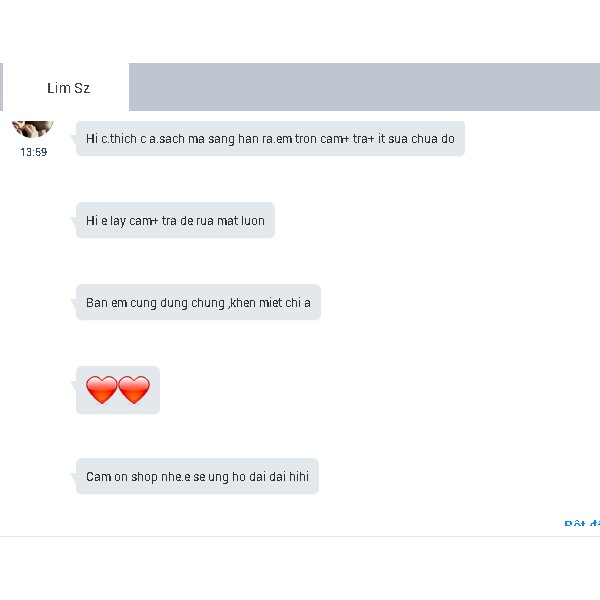Click the "Cam on shop nhe" message bubble
600x600 pixels.
point(197,476)
